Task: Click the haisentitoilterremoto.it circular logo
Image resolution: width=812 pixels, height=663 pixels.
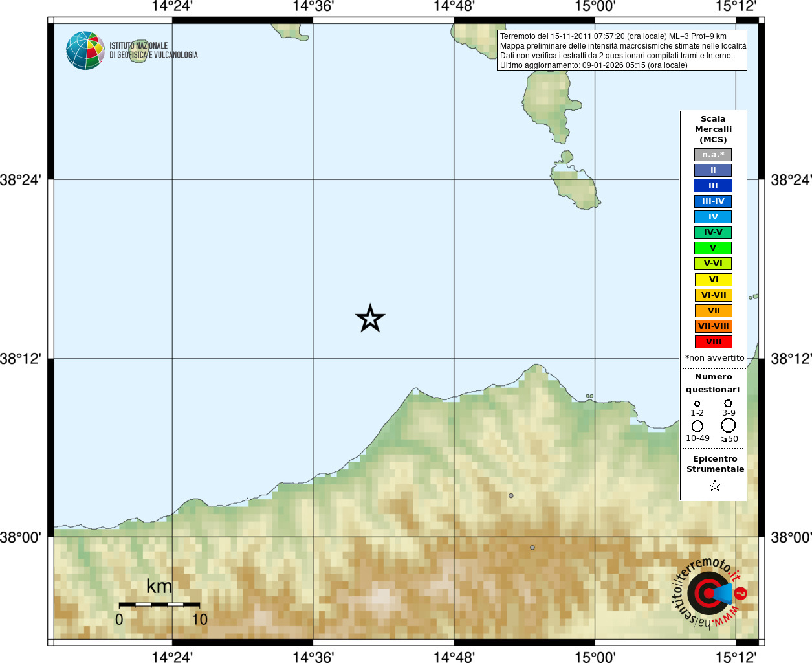Action: coord(710,593)
